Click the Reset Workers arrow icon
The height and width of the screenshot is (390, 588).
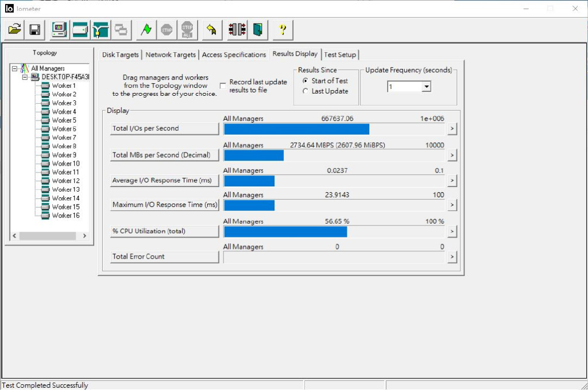212,29
